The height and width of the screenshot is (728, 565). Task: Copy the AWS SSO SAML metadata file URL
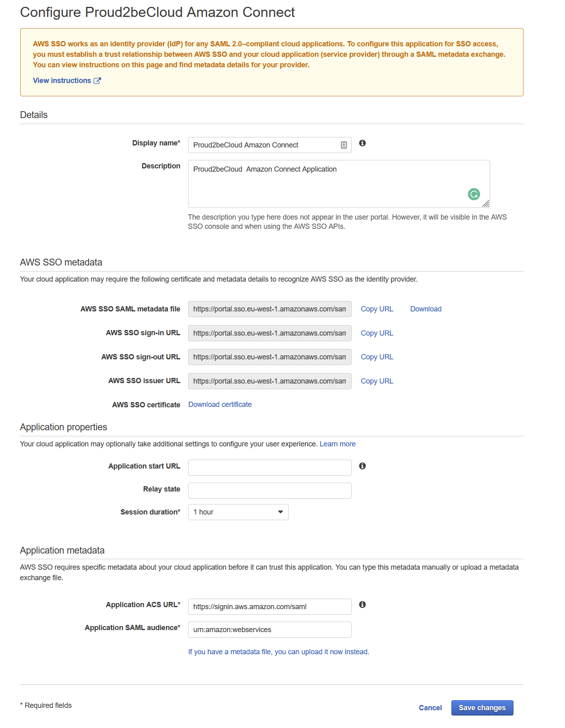tap(377, 309)
